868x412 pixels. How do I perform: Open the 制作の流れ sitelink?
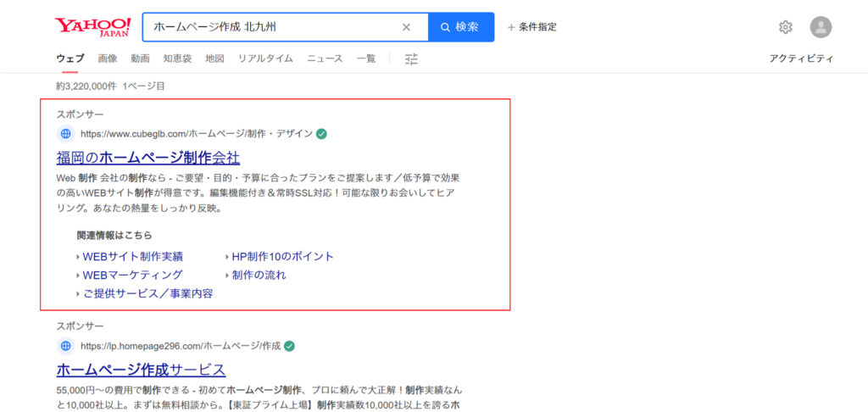click(259, 276)
